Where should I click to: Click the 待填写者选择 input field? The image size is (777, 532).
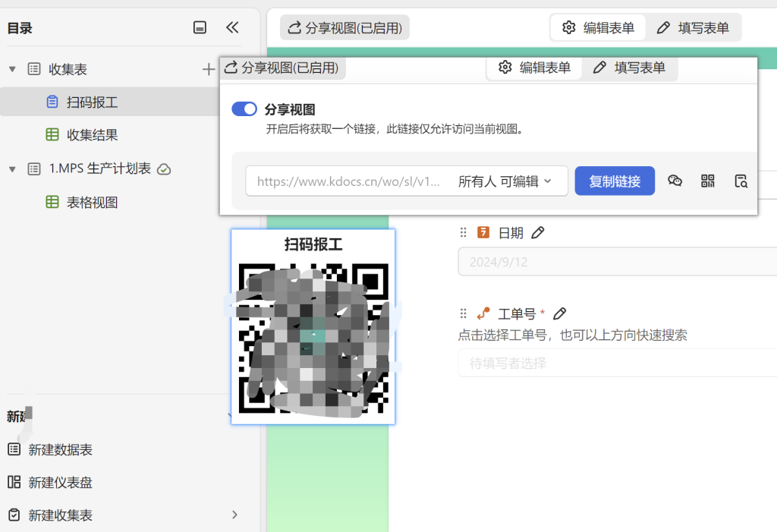(x=618, y=363)
